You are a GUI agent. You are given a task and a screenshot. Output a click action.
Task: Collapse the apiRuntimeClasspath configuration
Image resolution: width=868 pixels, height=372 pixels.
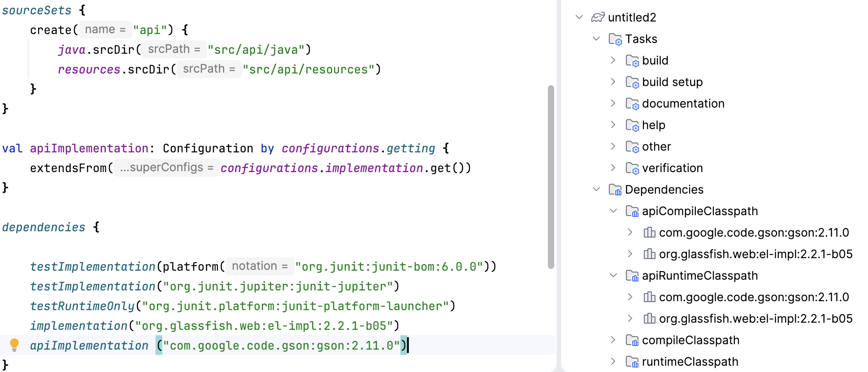pyautogui.click(x=613, y=275)
